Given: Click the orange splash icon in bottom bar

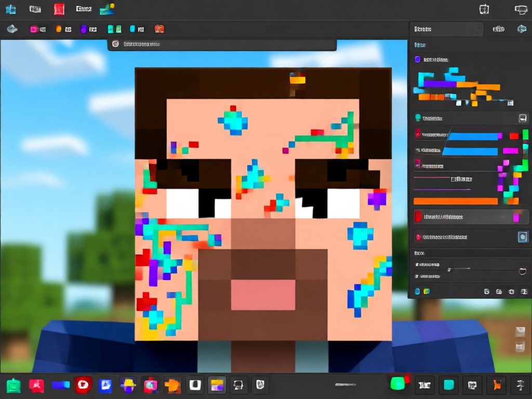Looking at the screenshot, I should point(172,385).
